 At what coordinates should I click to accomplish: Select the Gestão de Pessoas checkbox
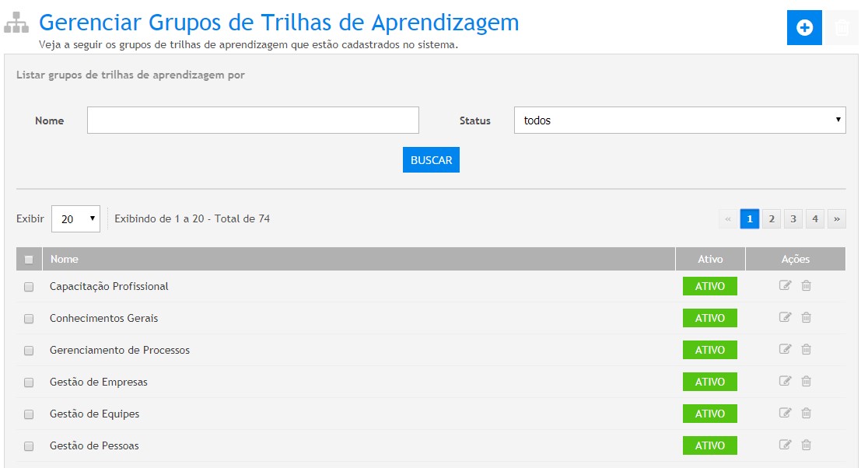(29, 446)
